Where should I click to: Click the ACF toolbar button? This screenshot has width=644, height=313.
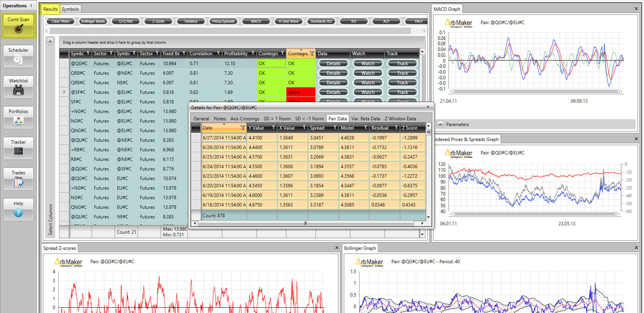click(386, 21)
